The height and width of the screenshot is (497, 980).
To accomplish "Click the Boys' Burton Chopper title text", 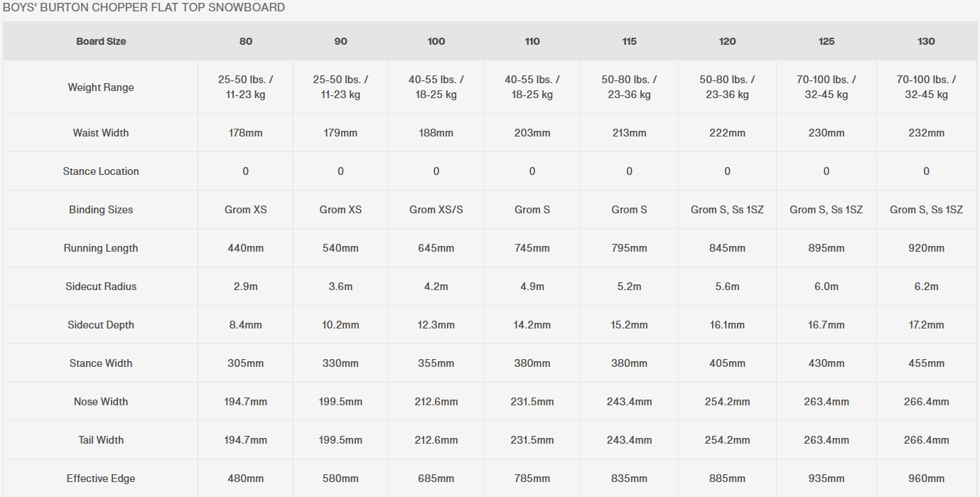I will pyautogui.click(x=144, y=8).
